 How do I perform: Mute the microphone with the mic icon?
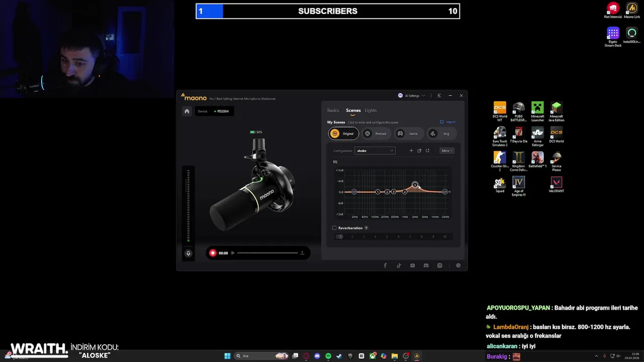tap(188, 253)
